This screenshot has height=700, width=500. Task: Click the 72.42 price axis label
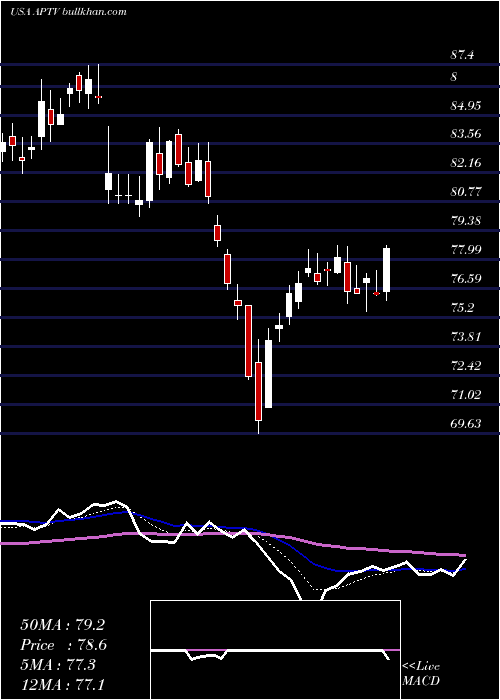(466, 366)
